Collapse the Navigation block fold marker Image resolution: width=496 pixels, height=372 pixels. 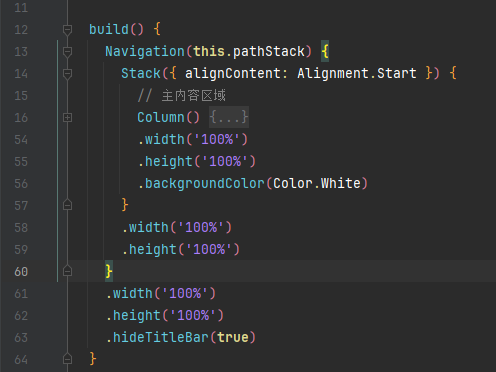coord(67,52)
